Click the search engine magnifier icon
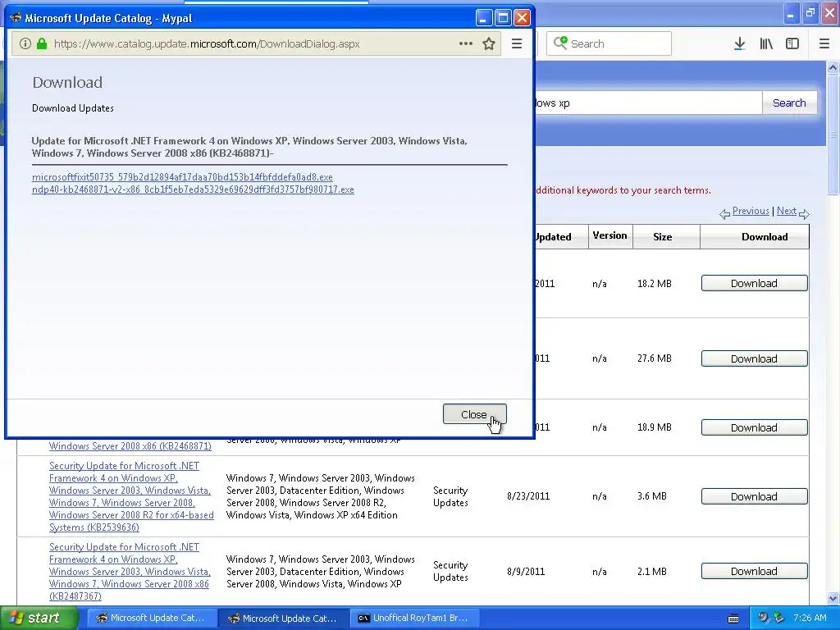Viewport: 840px width, 630px height. coord(560,43)
